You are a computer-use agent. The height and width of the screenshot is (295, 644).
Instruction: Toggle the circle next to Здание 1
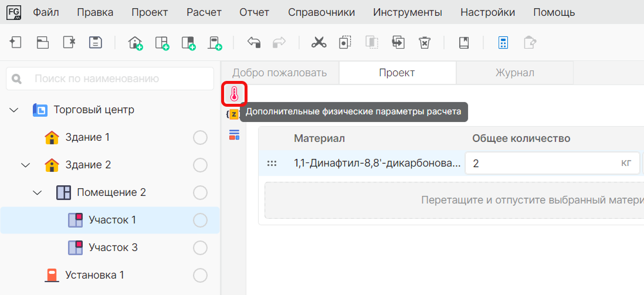[x=200, y=138]
